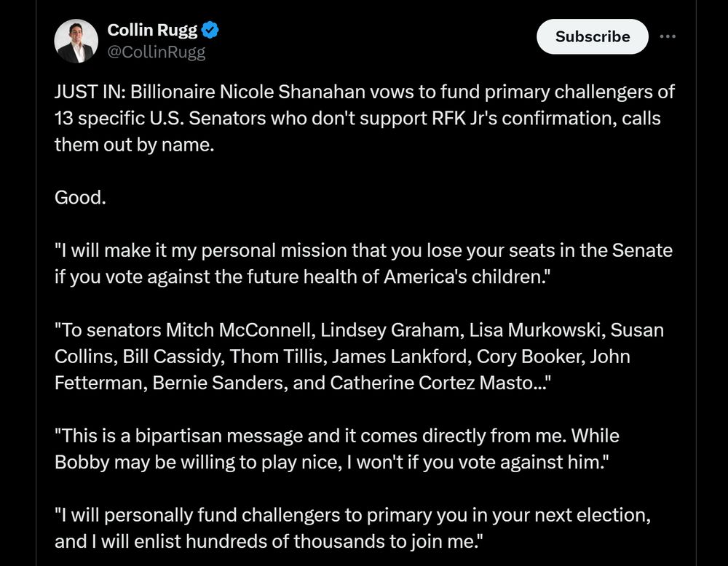Click the "personal mission" quote line
Viewport: 728px width, 566px height.
pos(364,251)
